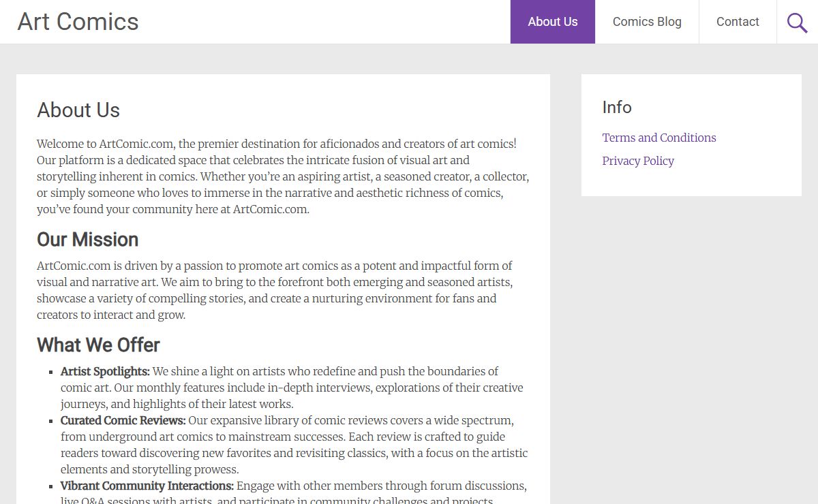Click the Our Mission heading

pos(87,239)
